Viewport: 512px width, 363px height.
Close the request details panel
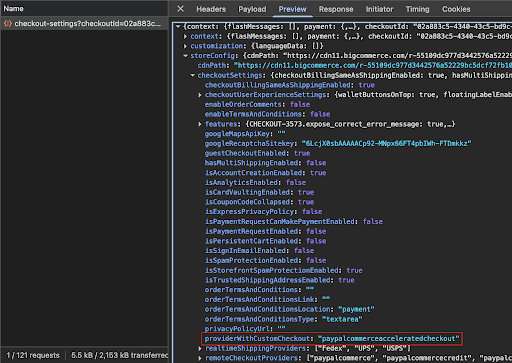point(180,9)
